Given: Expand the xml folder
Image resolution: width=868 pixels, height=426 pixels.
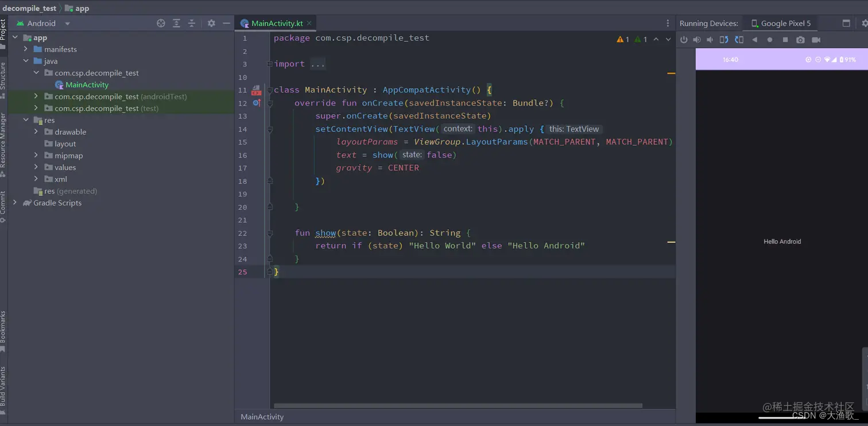Looking at the screenshot, I should [36, 179].
